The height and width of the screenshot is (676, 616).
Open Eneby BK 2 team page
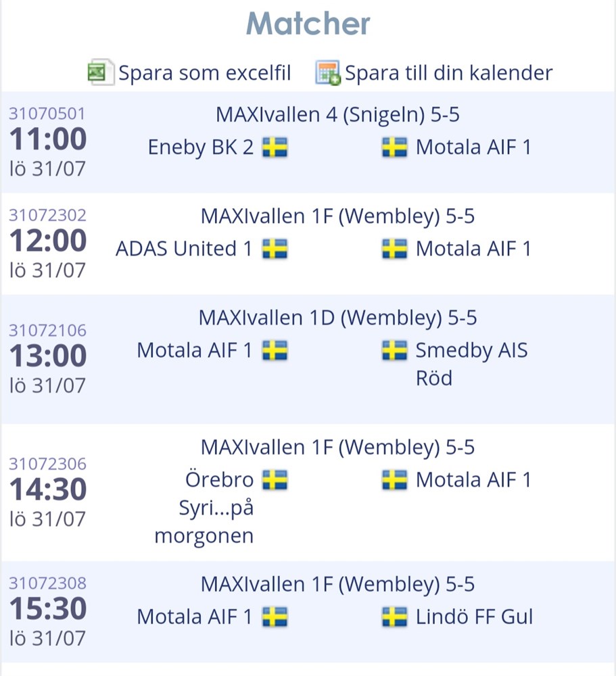pos(201,147)
